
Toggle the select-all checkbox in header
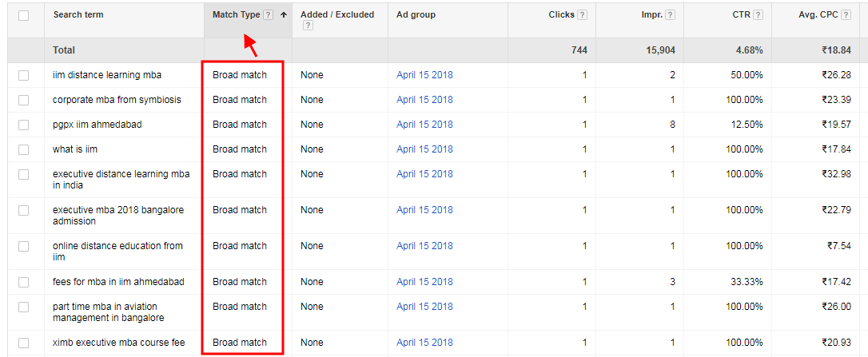click(23, 15)
